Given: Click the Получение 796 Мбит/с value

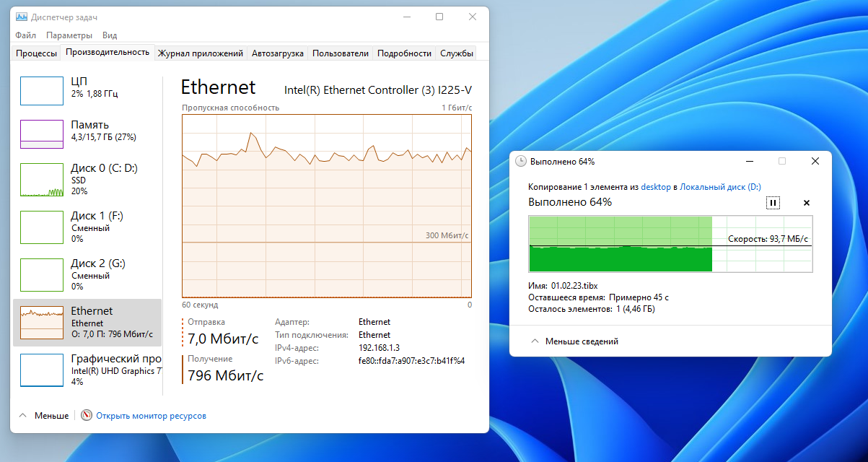Looking at the screenshot, I should [226, 375].
